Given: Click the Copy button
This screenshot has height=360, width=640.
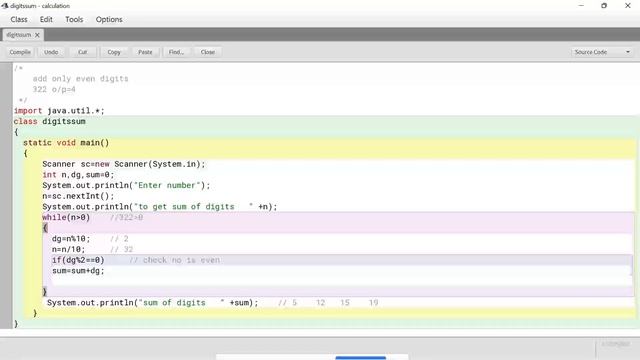Looking at the screenshot, I should click(114, 52).
